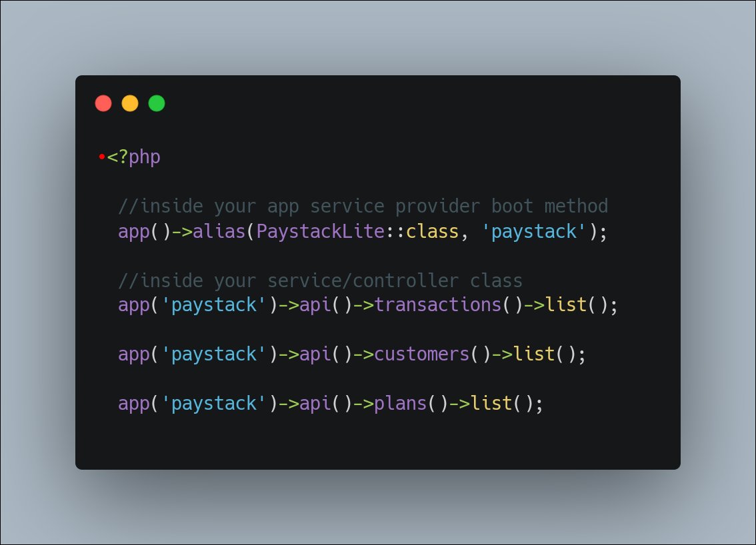
Task: Click the green maximize dot
Action: point(157,103)
